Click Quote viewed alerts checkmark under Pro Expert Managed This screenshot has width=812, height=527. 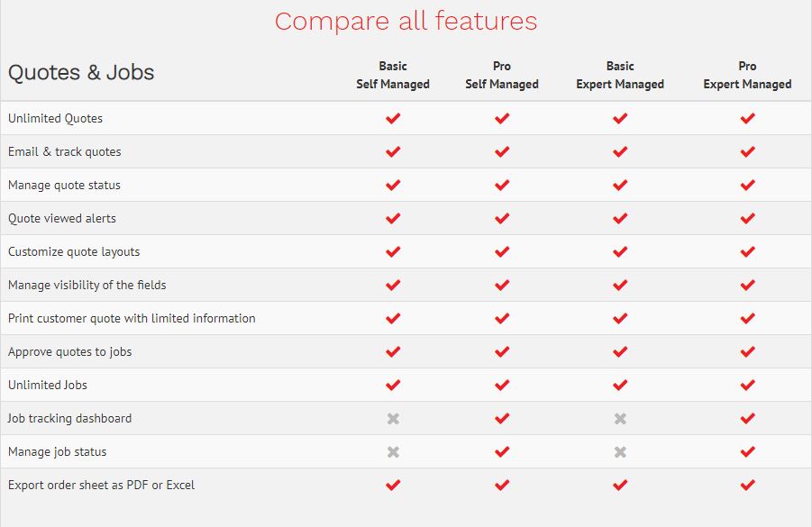pyautogui.click(x=747, y=218)
